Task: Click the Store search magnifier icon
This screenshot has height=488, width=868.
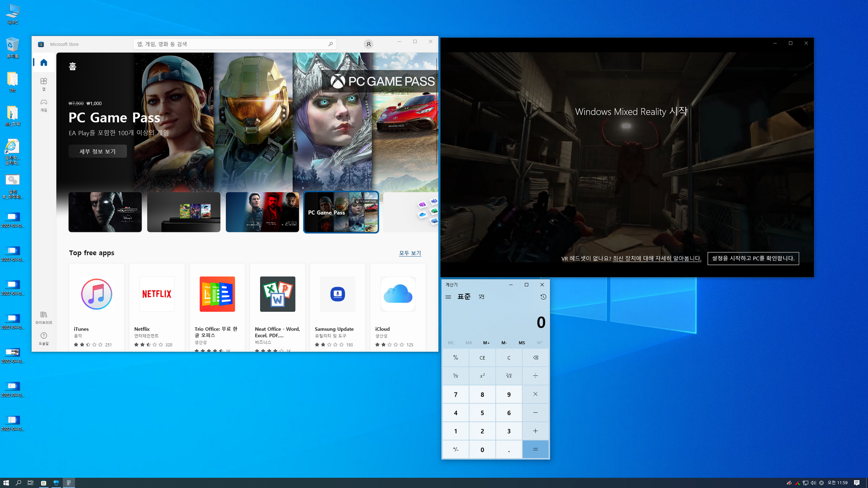Action: click(330, 44)
